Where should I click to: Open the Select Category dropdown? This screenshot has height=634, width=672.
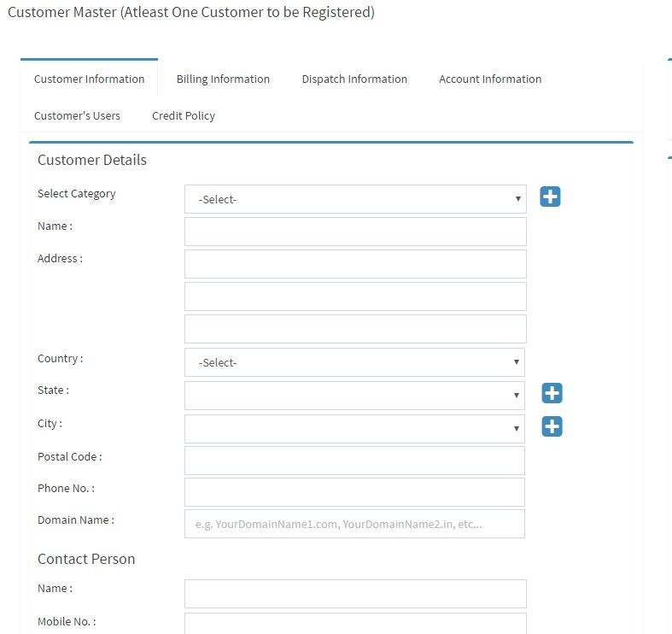point(355,199)
